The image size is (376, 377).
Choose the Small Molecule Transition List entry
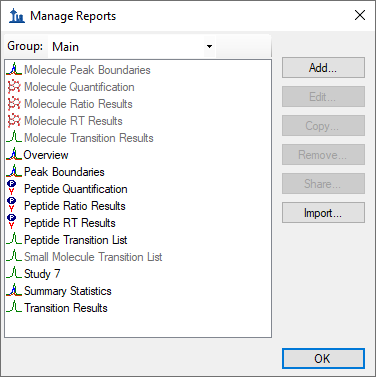tap(93, 257)
